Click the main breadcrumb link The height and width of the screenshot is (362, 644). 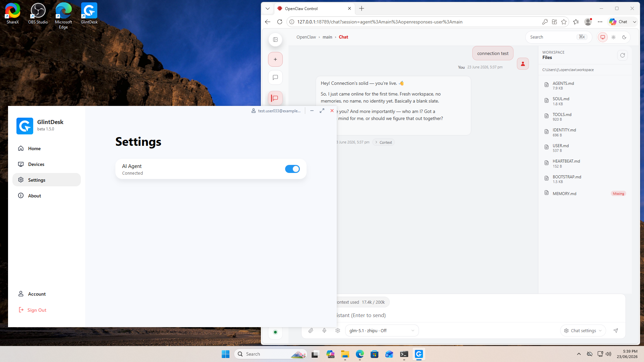327,37
